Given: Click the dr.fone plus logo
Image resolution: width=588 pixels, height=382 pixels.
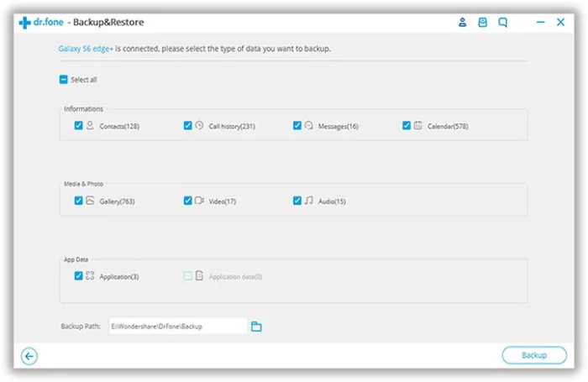Looking at the screenshot, I should [24, 24].
